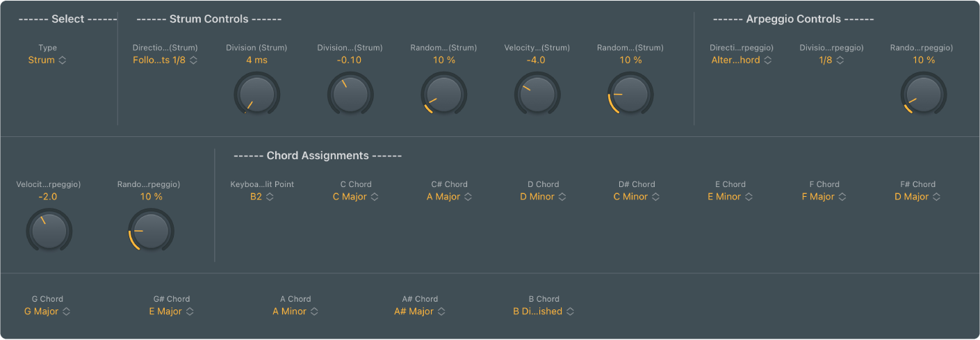Click the Division (Strum) knob at 4 ms

[x=256, y=94]
